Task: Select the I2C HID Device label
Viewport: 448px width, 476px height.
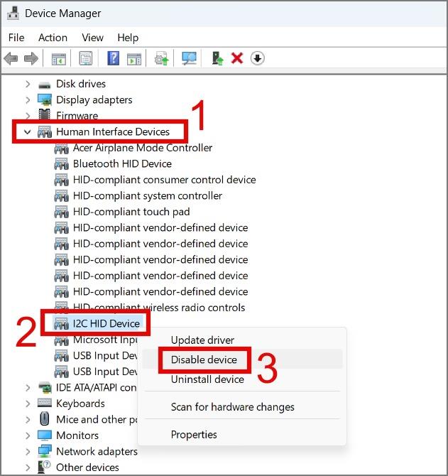Action: (x=106, y=323)
